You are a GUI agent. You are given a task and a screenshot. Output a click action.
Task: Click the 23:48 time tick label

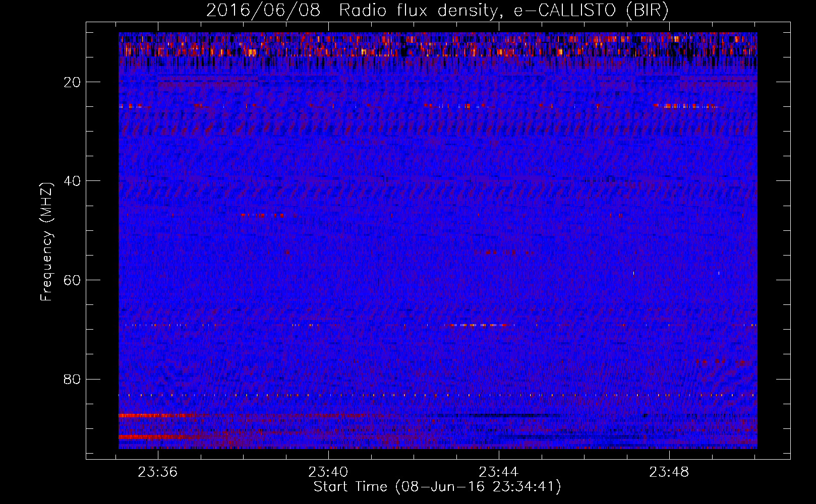(669, 472)
